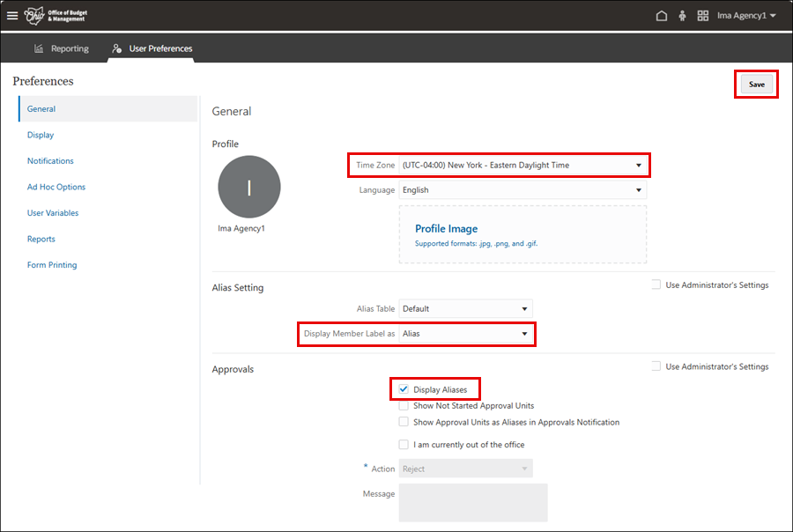
Task: Click the profile avatar circle
Action: click(x=249, y=187)
